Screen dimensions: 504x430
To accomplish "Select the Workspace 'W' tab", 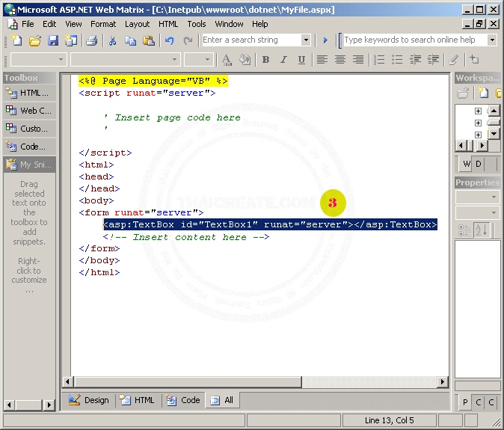I will pyautogui.click(x=466, y=165).
